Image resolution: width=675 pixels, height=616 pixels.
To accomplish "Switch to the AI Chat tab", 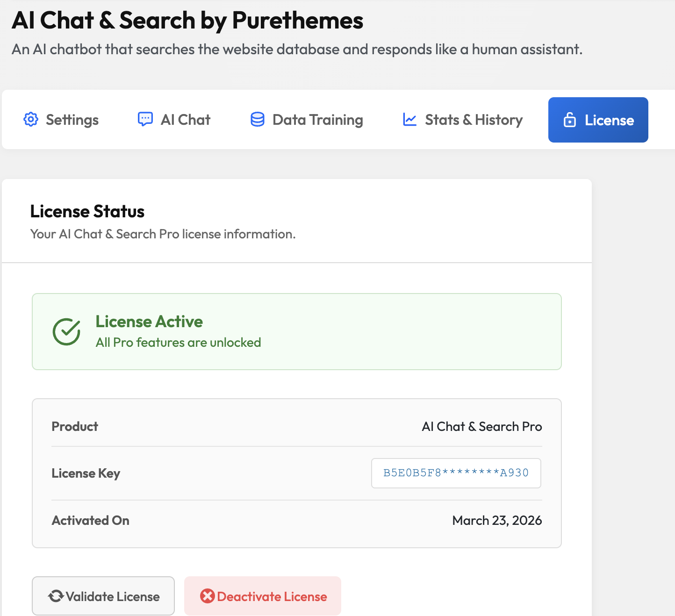I will [x=174, y=120].
